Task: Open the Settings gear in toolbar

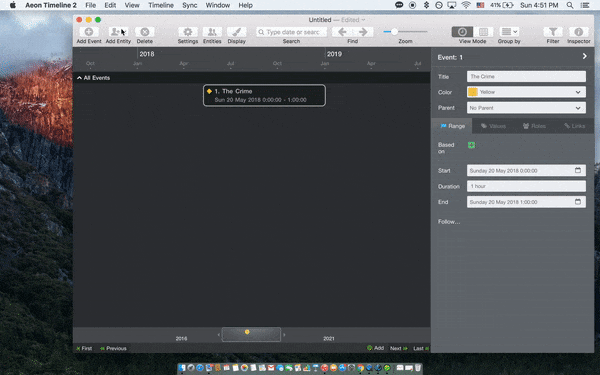Action: coord(188,32)
